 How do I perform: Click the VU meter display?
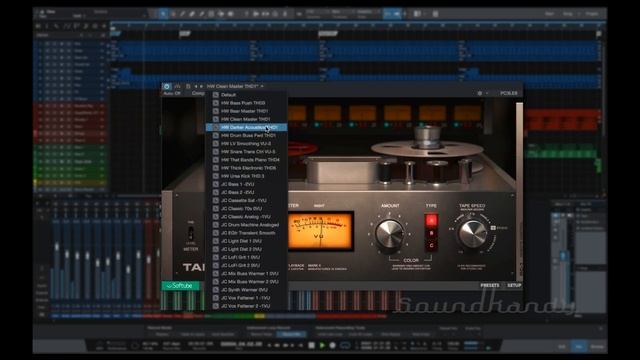[320, 231]
